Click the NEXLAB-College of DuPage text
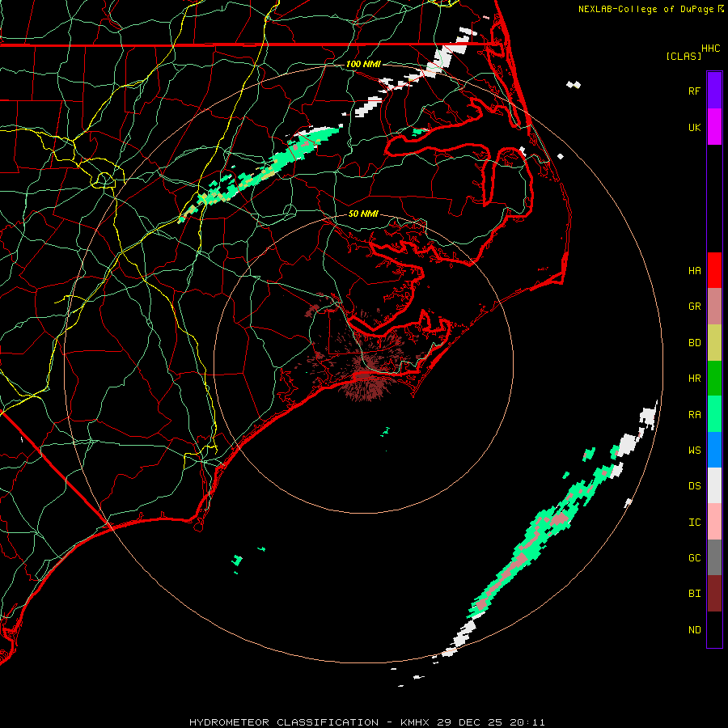728x728 pixels. click(x=645, y=9)
